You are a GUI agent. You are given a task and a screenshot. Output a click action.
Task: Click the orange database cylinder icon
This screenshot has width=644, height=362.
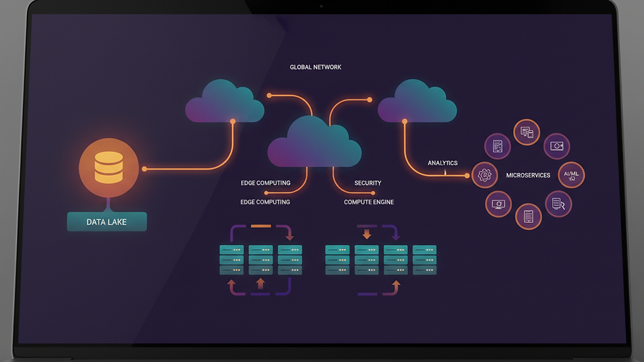[108, 168]
